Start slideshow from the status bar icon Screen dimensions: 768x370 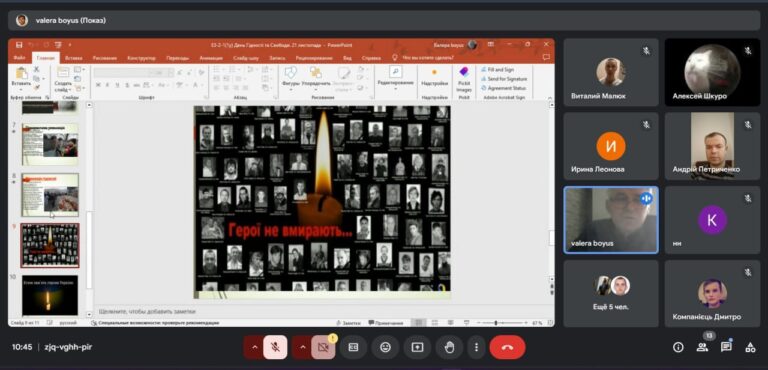point(466,323)
